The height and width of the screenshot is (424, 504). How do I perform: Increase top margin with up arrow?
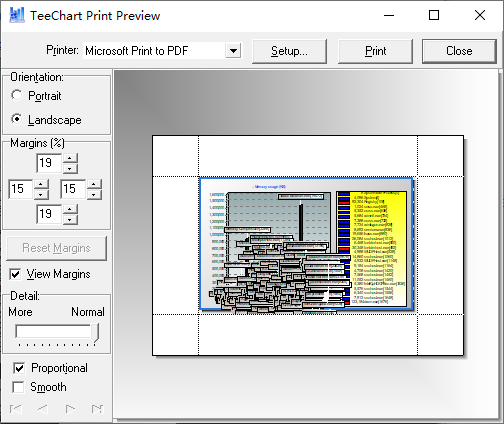(x=70, y=158)
